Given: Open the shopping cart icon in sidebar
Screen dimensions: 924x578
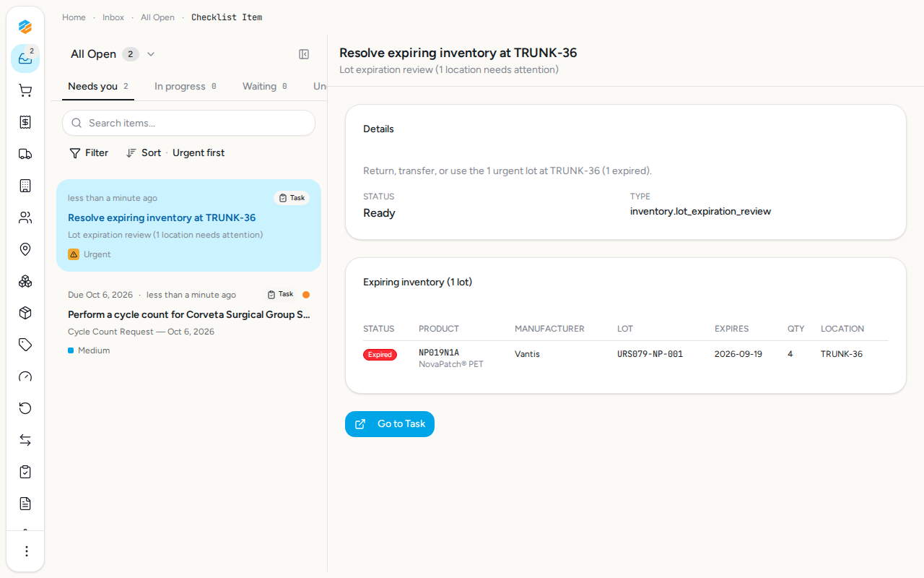Looking at the screenshot, I should click(25, 90).
